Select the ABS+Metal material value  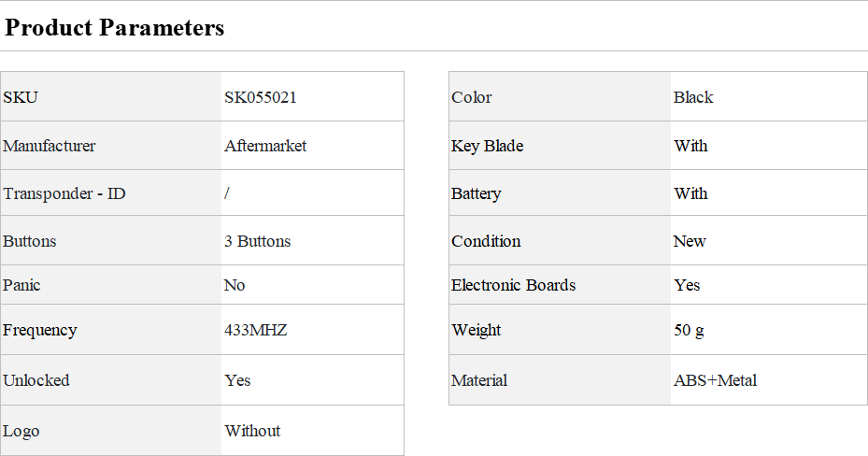pos(716,380)
